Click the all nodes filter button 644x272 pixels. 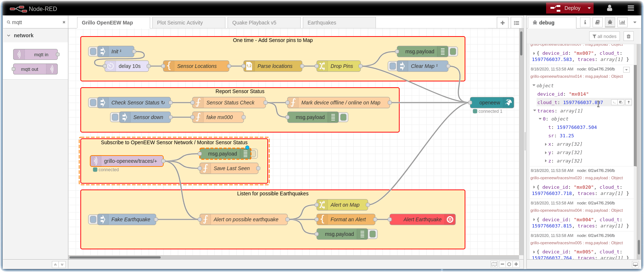click(x=604, y=36)
